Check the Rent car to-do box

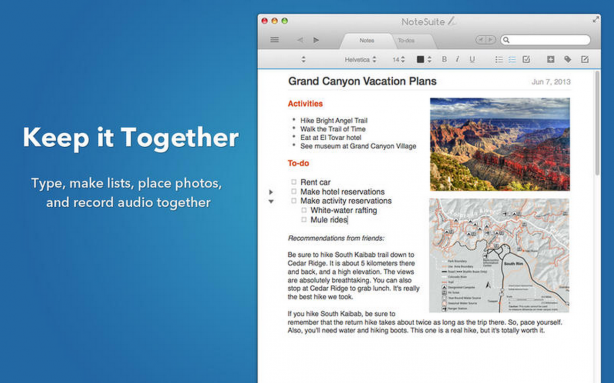click(x=294, y=182)
